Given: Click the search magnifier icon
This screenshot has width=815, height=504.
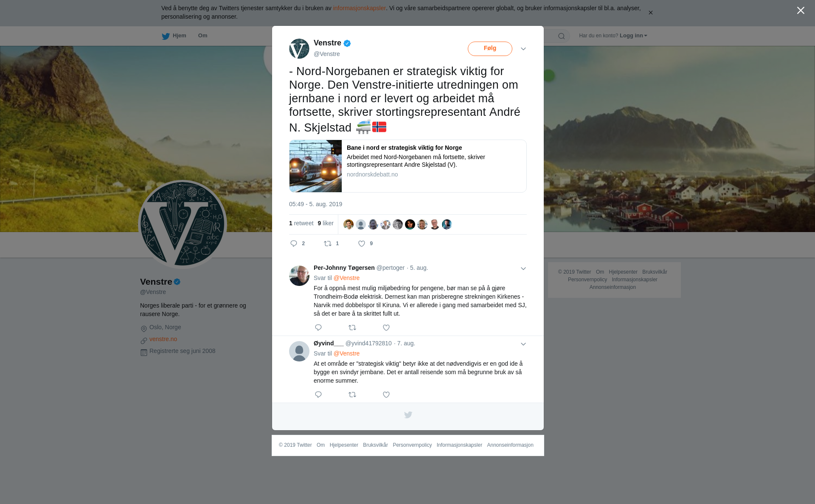Looking at the screenshot, I should pyautogui.click(x=562, y=36).
